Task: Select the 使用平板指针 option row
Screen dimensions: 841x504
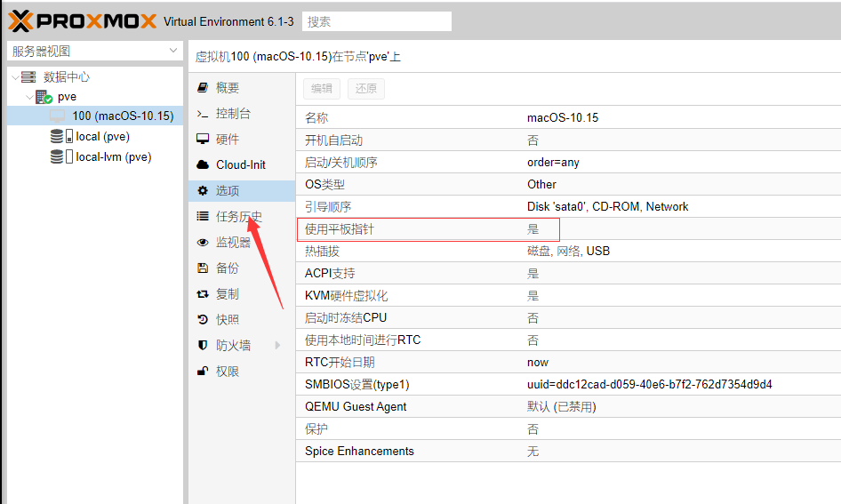Action: (x=429, y=229)
